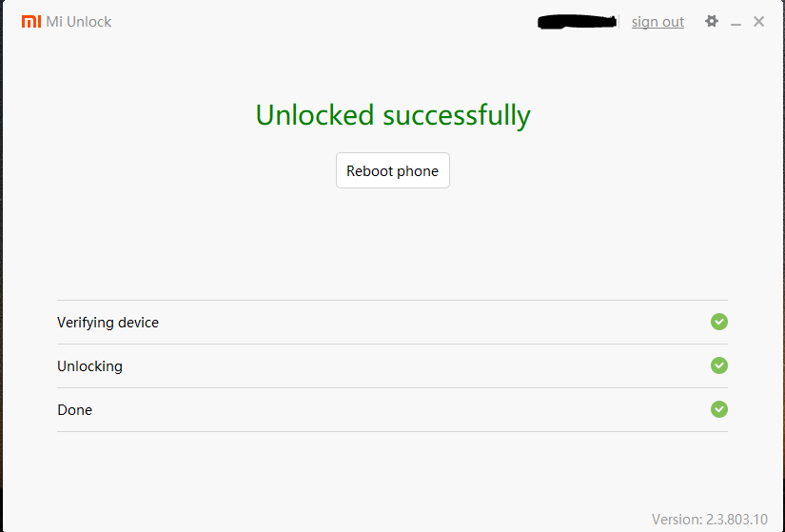Click the "Version:" label text

pyautogui.click(x=677, y=519)
